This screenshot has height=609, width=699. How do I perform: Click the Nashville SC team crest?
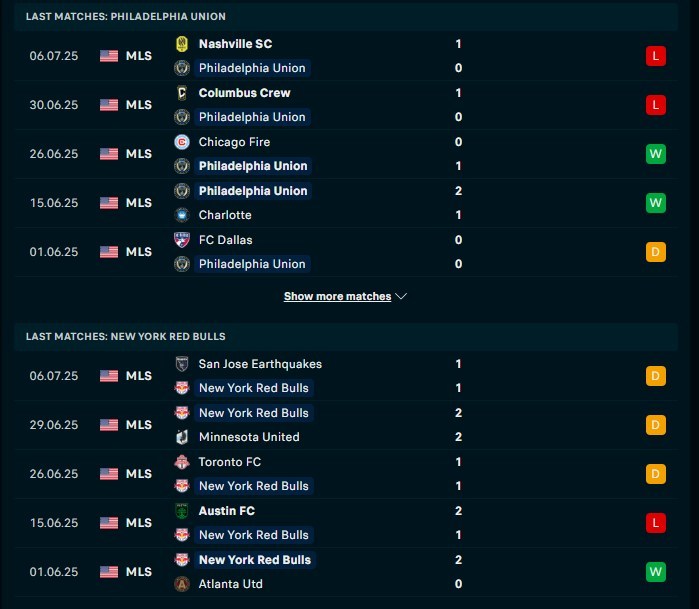(182, 44)
